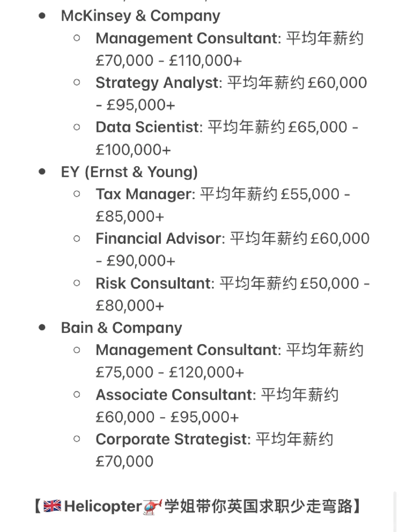Click the helicopter emoji in footer
Viewport: 399px width, 532px height.
[x=153, y=506]
